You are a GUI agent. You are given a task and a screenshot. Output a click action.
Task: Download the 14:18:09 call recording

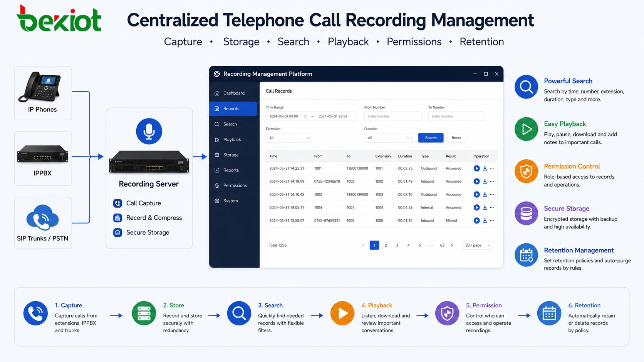485,181
